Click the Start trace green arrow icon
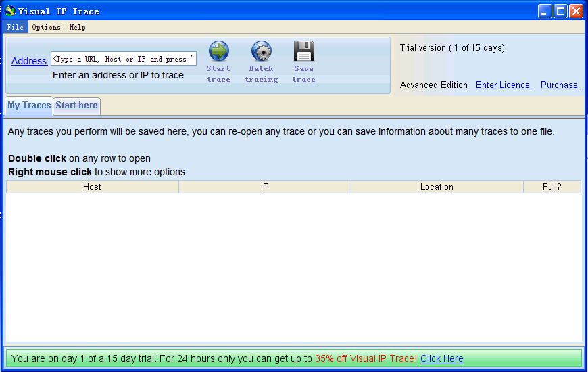Screen dimensions: 588x372 [x=218, y=51]
